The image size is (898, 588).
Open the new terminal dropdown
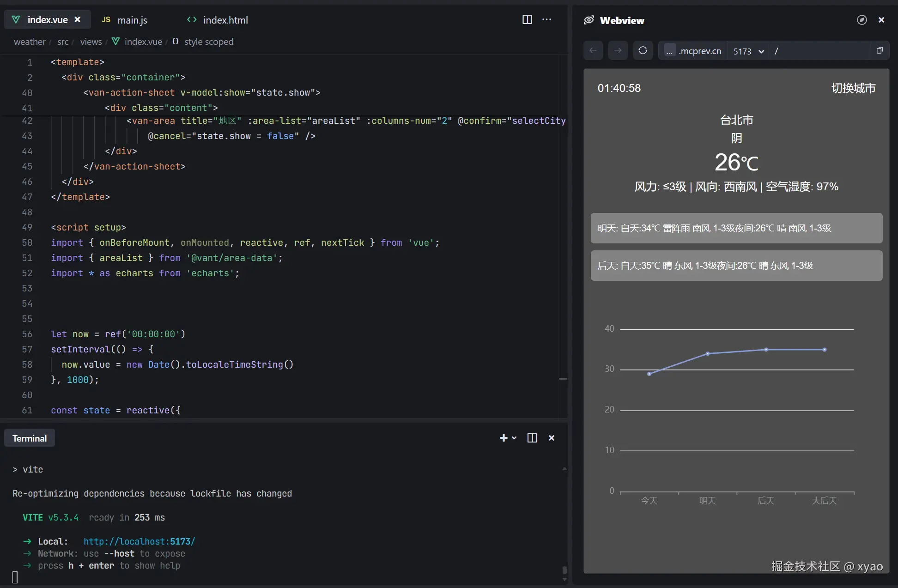pyautogui.click(x=514, y=438)
